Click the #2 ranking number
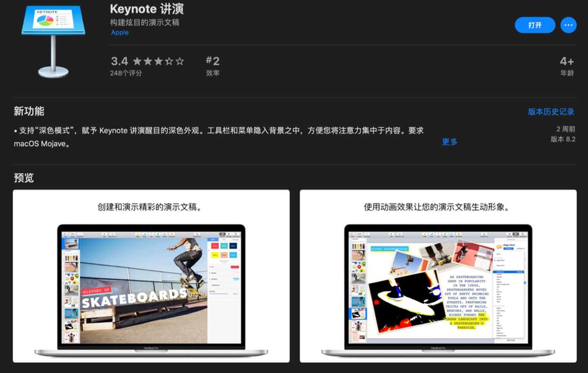The height and width of the screenshot is (373, 588). (x=213, y=61)
